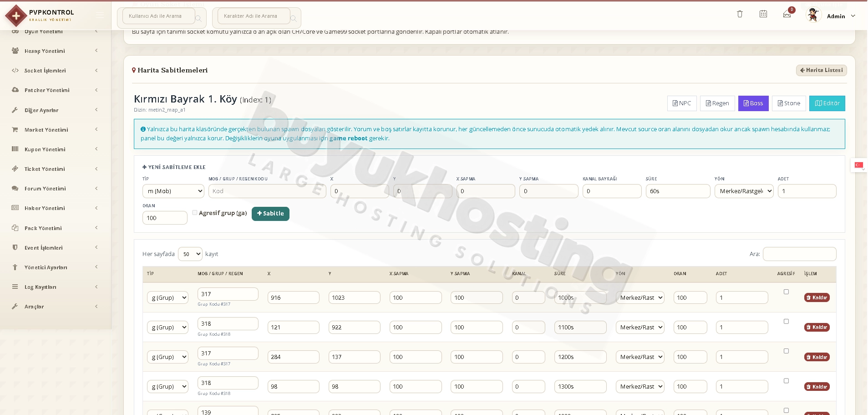Viewport: 868px width, 415px height.
Task: Open the inbox icon with notification badge
Action: pos(787,14)
